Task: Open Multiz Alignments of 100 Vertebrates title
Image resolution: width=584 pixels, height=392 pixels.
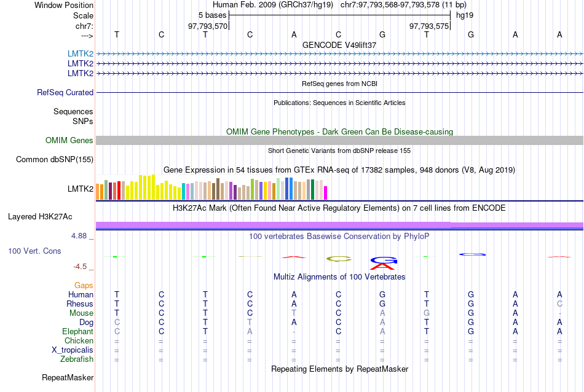Action: coord(339,277)
